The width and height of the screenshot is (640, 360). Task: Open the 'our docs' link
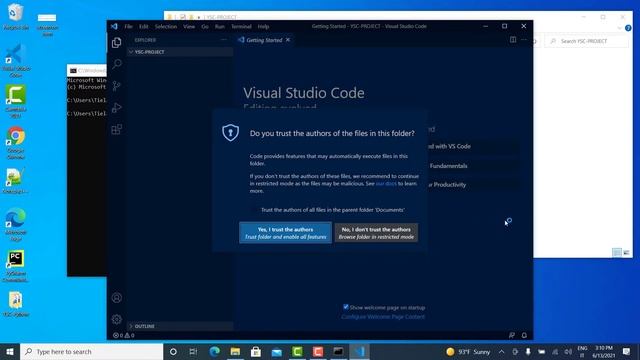386,184
